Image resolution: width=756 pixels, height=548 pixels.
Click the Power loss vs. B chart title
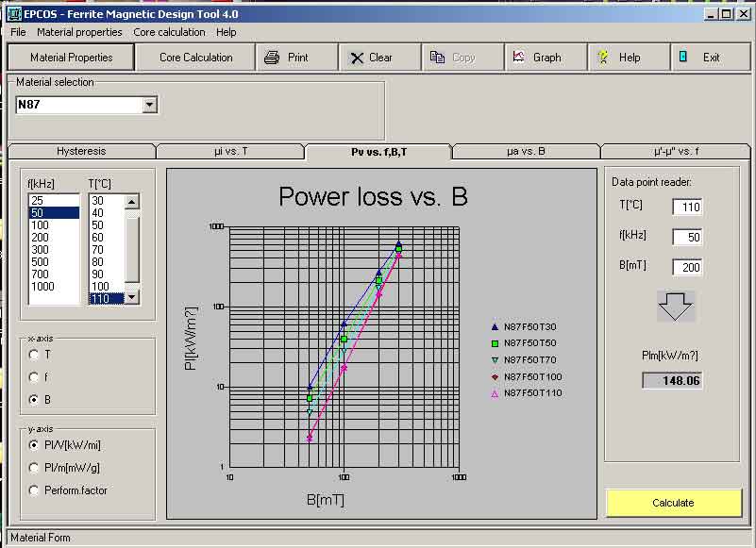click(x=373, y=196)
